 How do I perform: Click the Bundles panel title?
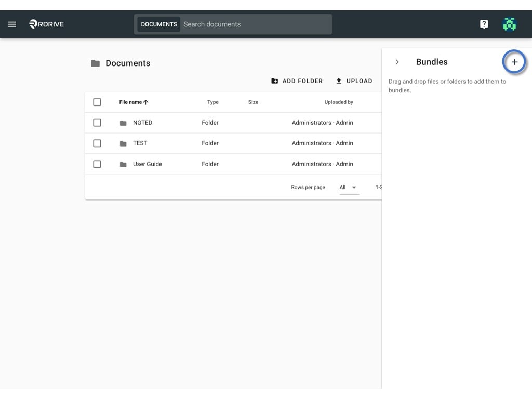coord(432,62)
